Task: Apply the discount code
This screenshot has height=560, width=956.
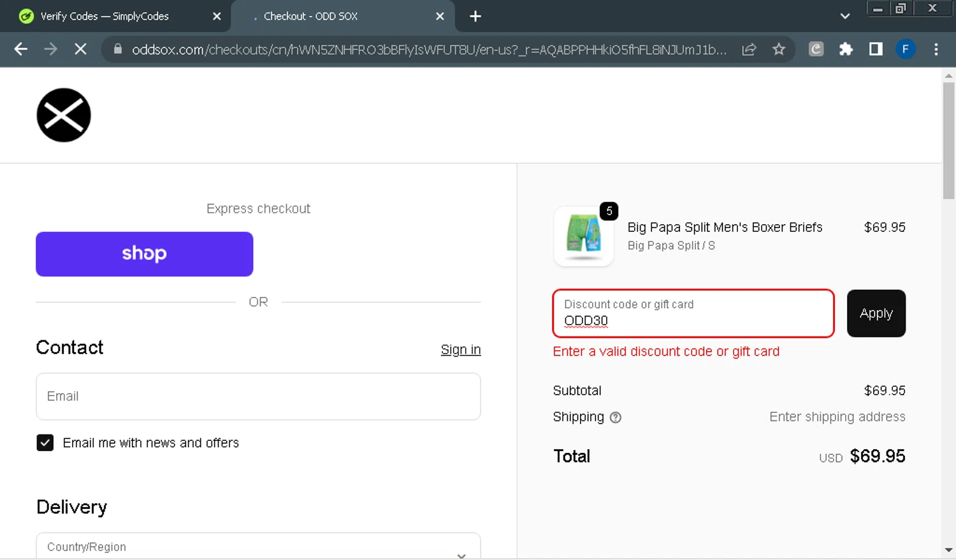Action: (x=876, y=313)
